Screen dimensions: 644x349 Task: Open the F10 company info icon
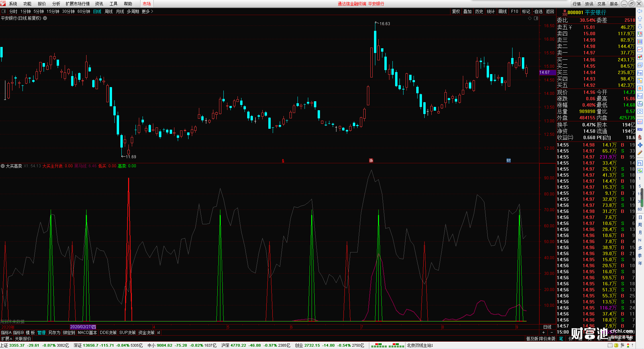coord(640,73)
